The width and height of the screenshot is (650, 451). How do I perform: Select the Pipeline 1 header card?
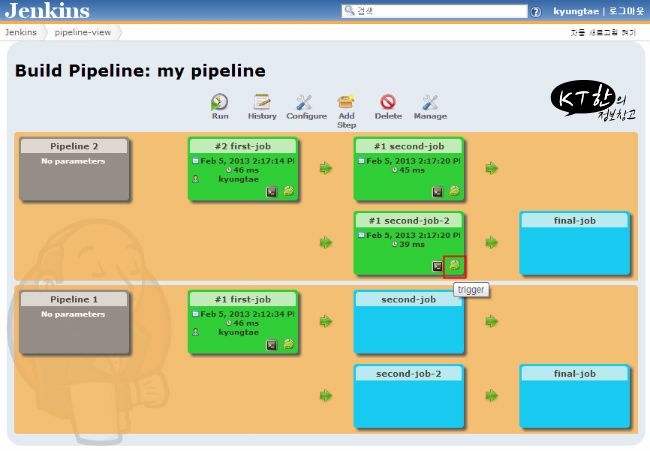tap(74, 322)
